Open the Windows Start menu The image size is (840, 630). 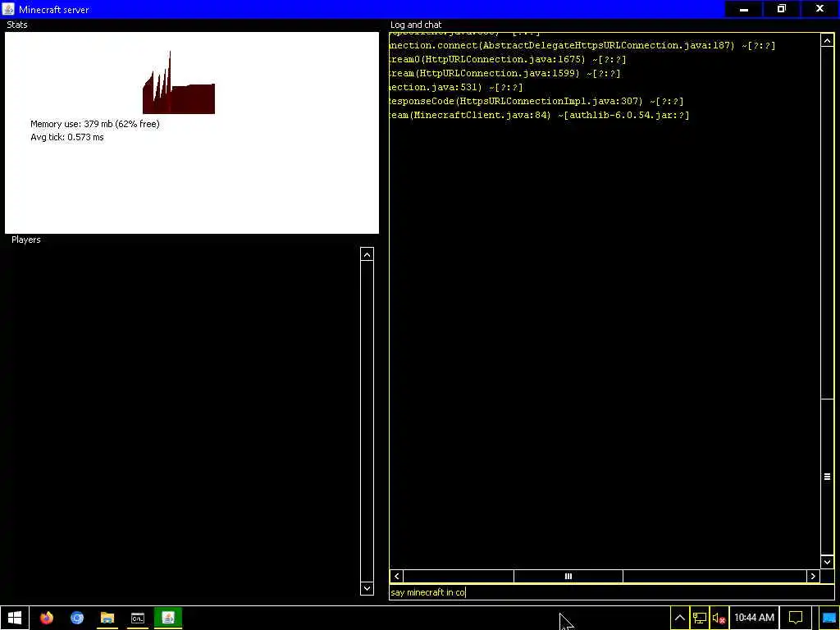pyautogui.click(x=15, y=618)
